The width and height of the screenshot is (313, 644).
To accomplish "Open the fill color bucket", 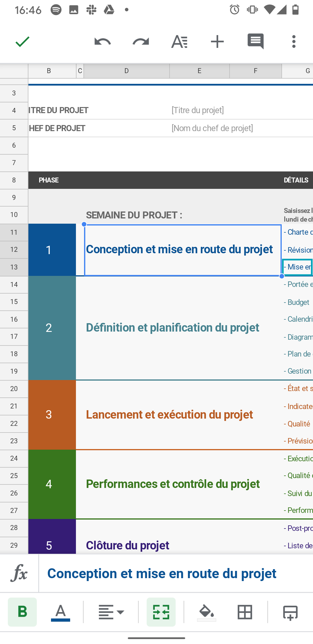I will click(207, 612).
